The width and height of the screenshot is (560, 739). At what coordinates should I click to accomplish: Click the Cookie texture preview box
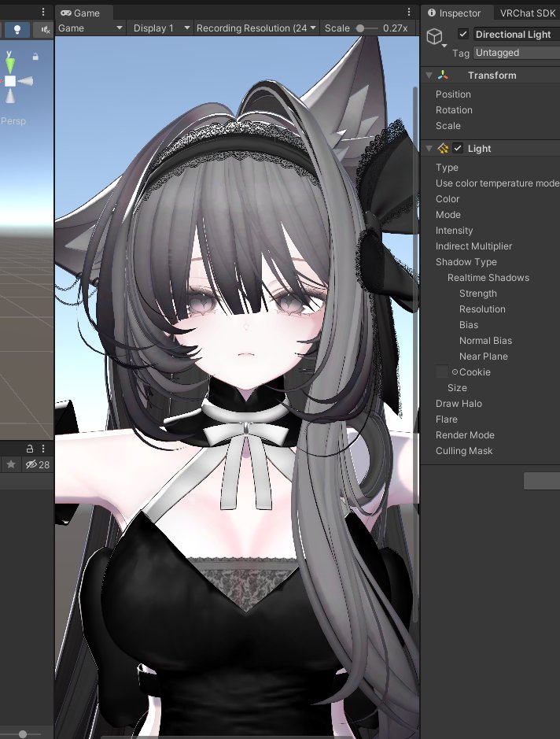pos(442,371)
